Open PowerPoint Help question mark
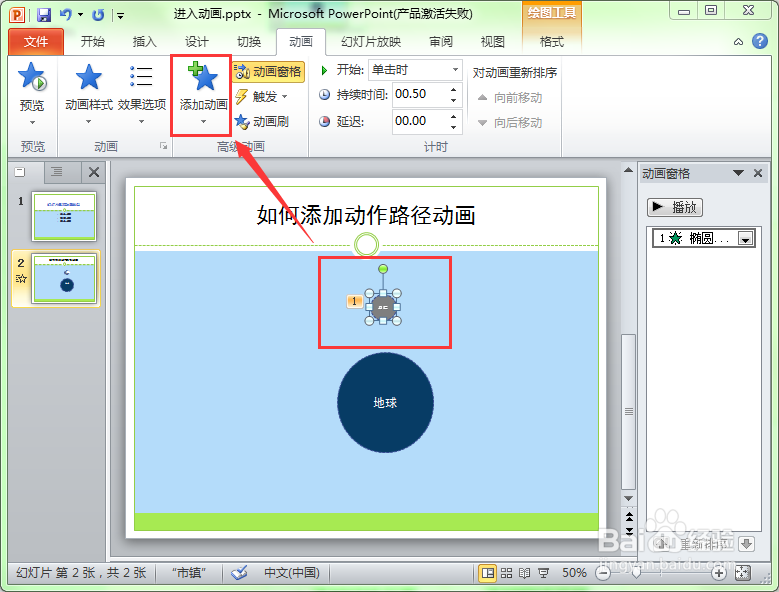 tap(760, 41)
